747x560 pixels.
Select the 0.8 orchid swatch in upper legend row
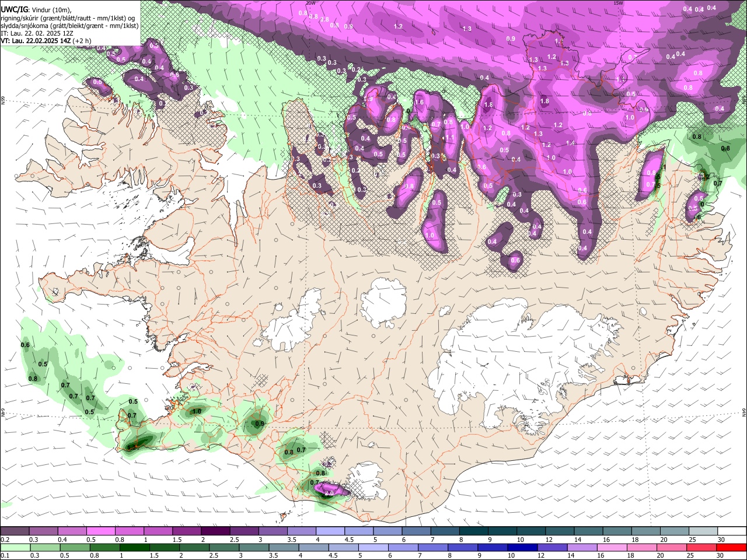coord(130,531)
